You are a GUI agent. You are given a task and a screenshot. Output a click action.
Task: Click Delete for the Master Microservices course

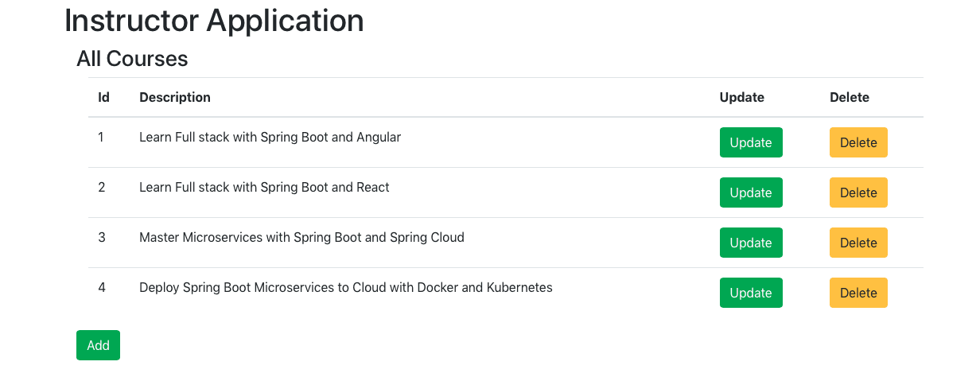point(858,243)
